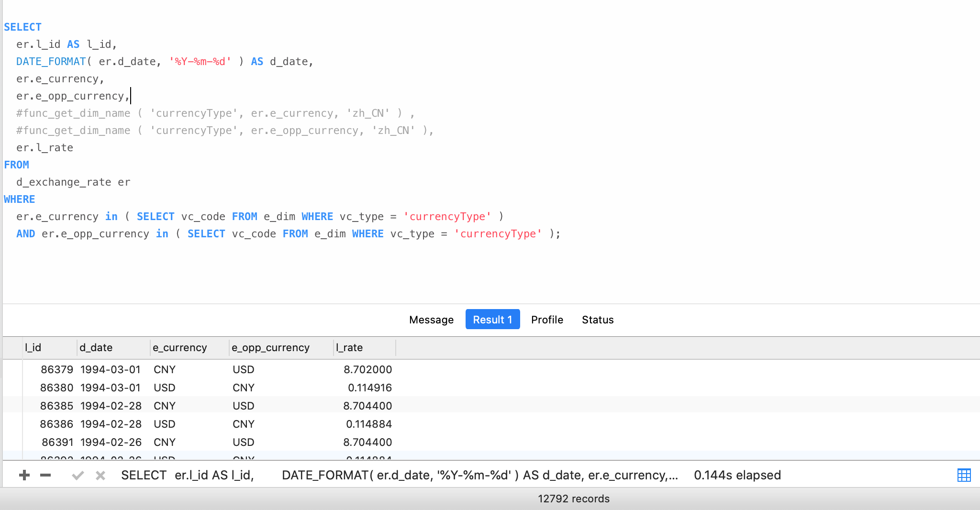Click e_currency CNY in row 86379
Image resolution: width=980 pixels, height=510 pixels.
click(x=165, y=369)
